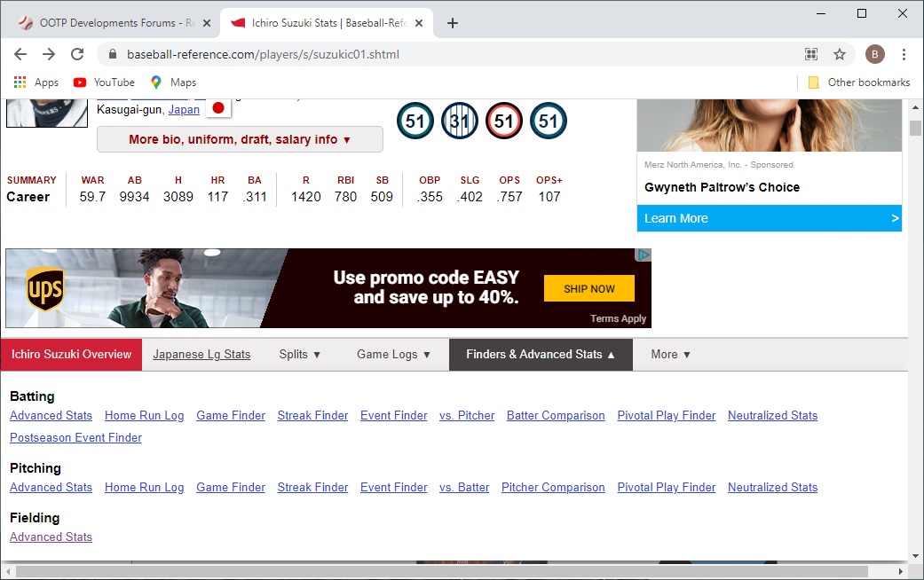Collapse the Finders & Advanced Stats menu
924x580 pixels.
tap(541, 355)
